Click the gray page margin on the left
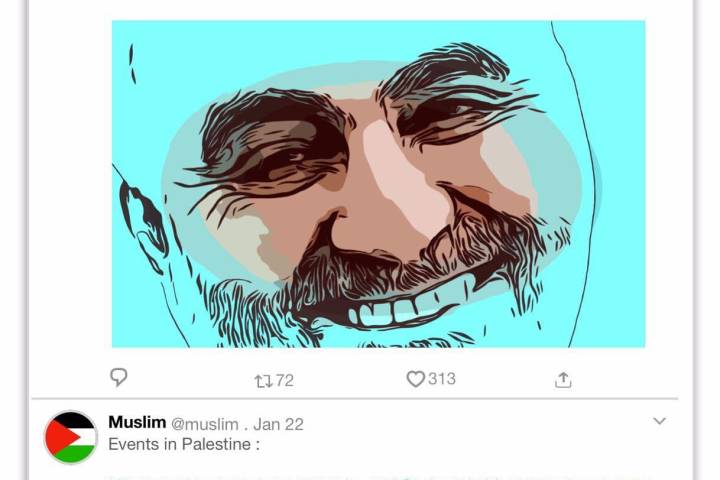The width and height of the screenshot is (720, 480). [12, 240]
